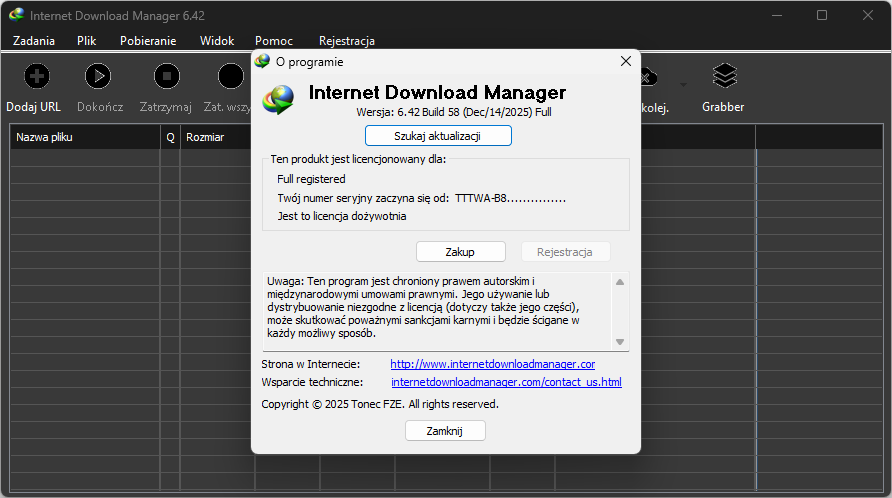This screenshot has height=498, width=892.
Task: Click the 'Copyright © 2025 Tonec FZE' text
Action: coord(333,404)
